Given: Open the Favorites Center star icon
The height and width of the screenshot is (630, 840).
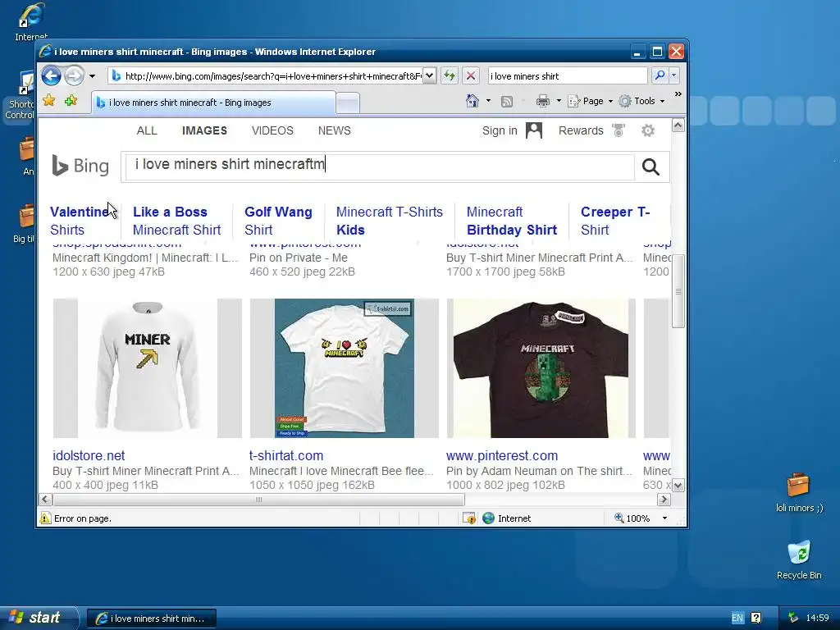Looking at the screenshot, I should click(48, 101).
